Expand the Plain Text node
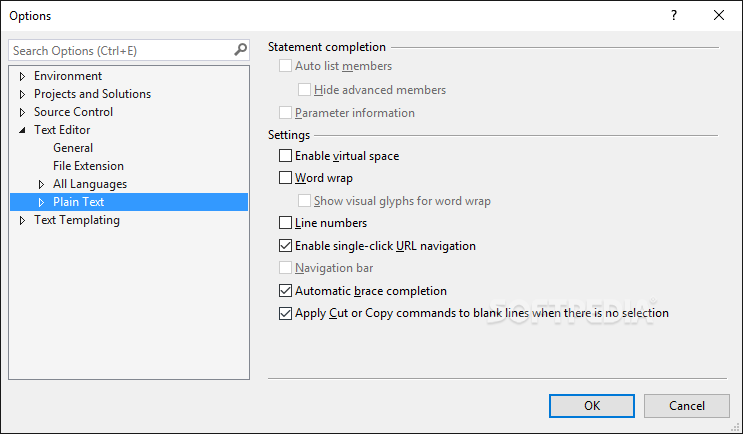This screenshot has width=743, height=434. click(x=41, y=202)
